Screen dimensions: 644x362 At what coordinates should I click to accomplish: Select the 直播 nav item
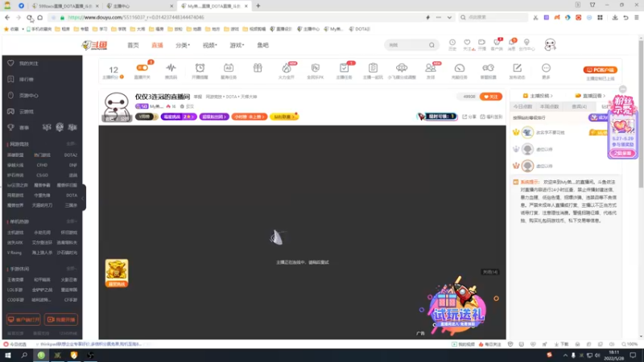coord(157,45)
